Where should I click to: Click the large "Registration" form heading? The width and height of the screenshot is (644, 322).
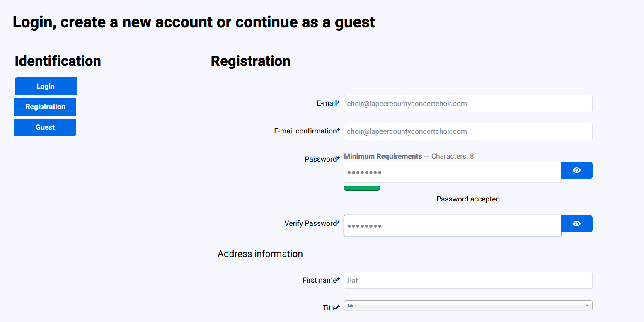(x=250, y=61)
